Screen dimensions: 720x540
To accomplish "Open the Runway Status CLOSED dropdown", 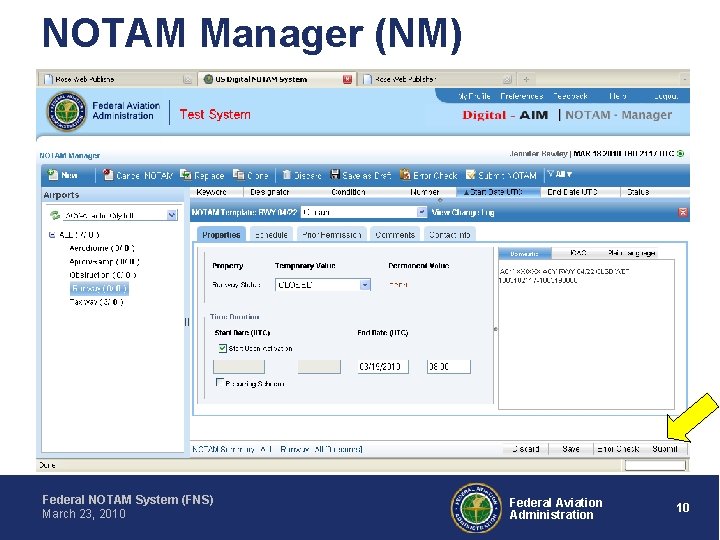I will pyautogui.click(x=365, y=285).
